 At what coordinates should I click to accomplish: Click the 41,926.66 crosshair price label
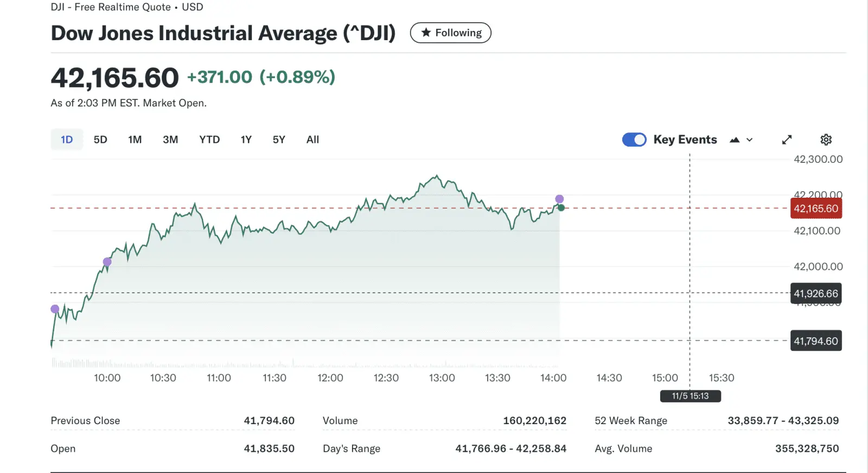pos(815,294)
